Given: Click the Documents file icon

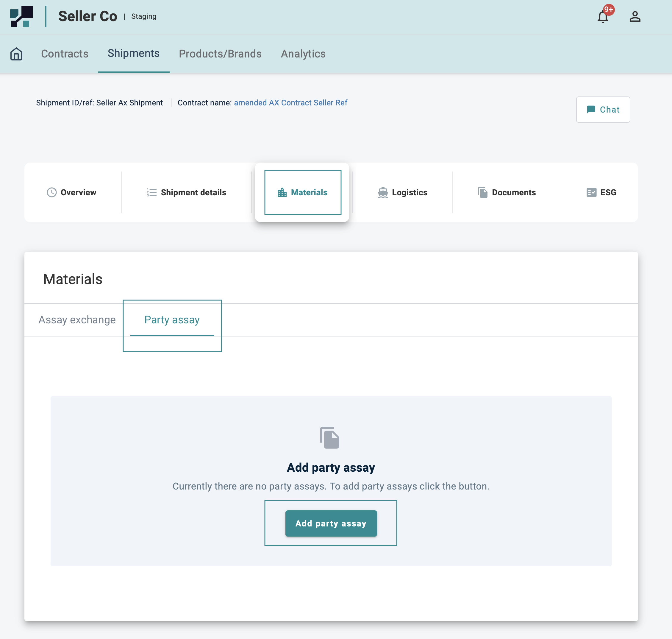Looking at the screenshot, I should pyautogui.click(x=482, y=192).
